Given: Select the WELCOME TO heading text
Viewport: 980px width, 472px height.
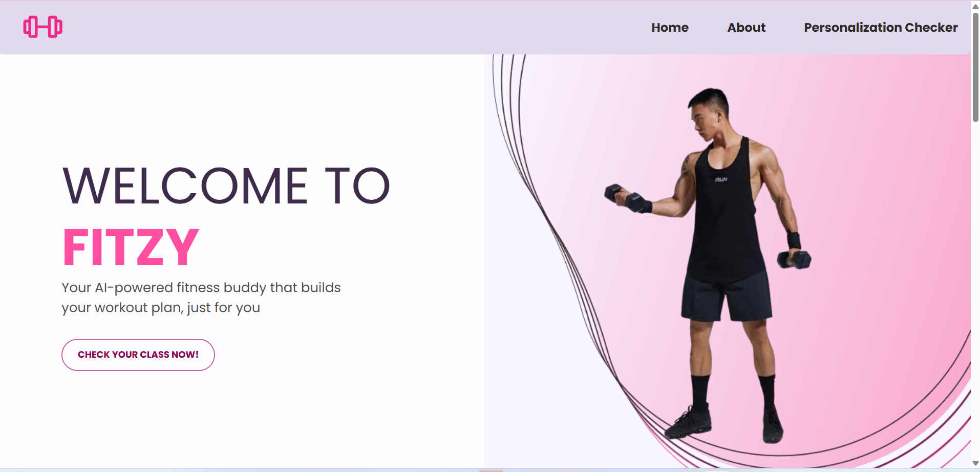Looking at the screenshot, I should [x=226, y=186].
